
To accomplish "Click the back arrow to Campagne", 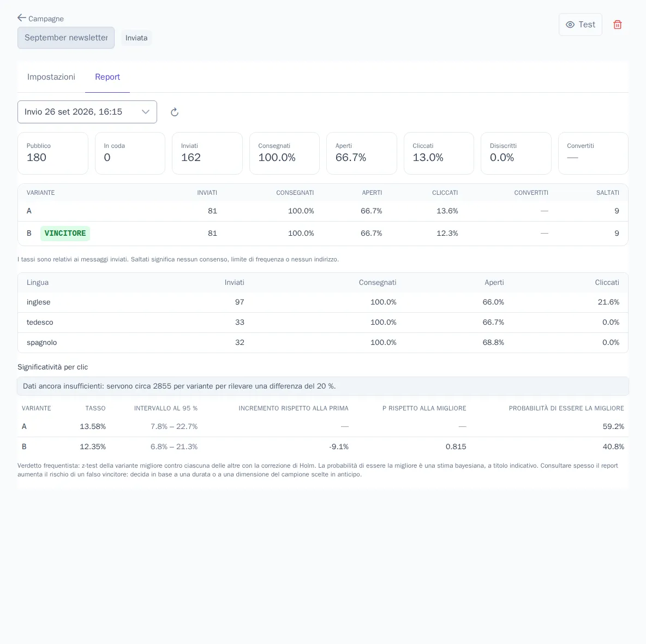I will [x=22, y=17].
